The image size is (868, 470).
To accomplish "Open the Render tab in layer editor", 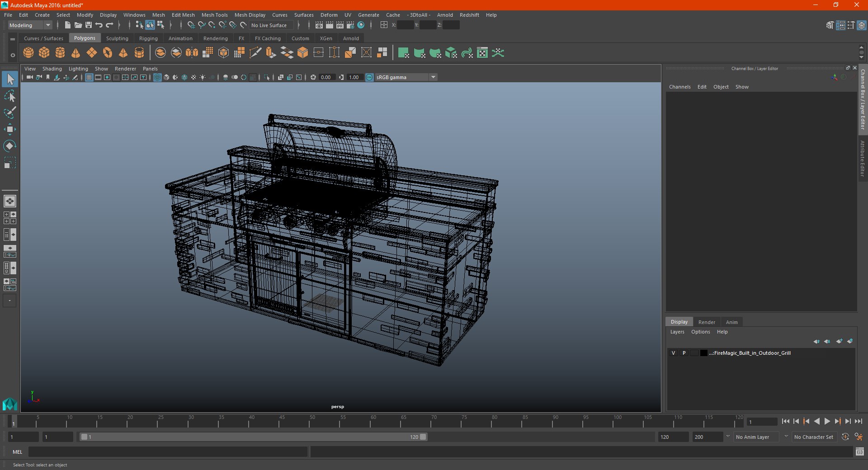I will coord(707,322).
